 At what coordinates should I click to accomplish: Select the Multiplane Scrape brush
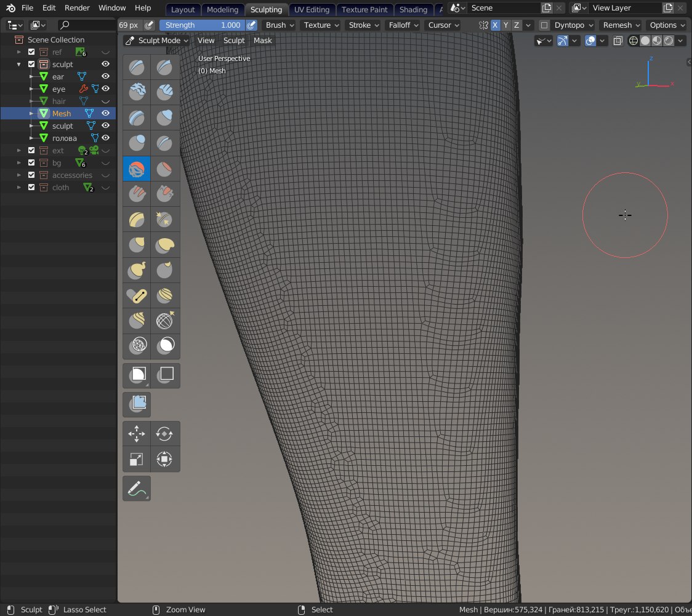(137, 219)
